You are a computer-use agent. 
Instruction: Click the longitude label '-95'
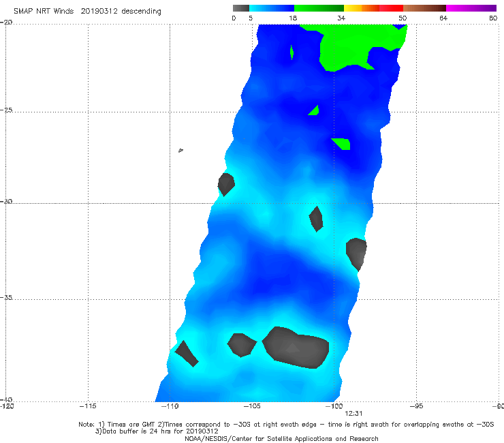tap(416, 406)
